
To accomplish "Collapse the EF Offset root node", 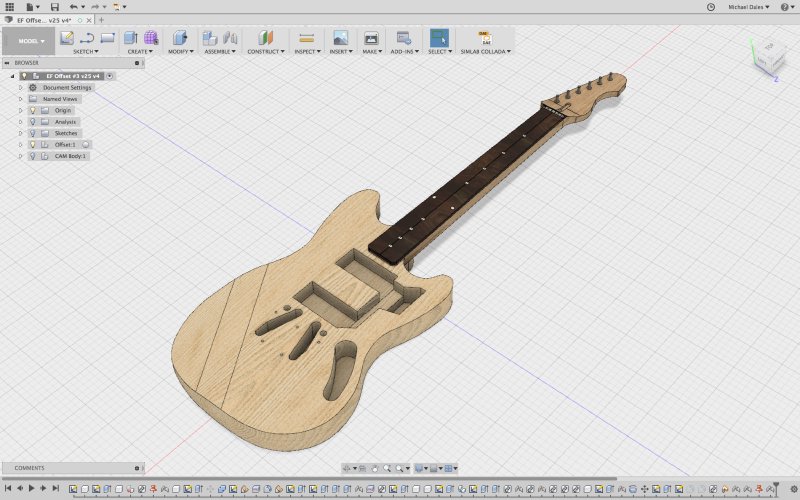I will point(12,76).
